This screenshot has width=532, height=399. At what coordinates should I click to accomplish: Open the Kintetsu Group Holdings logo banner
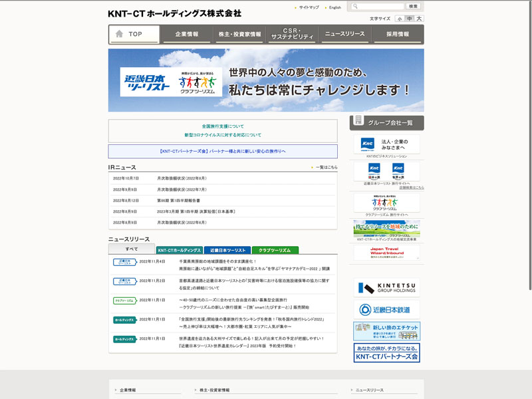[386, 287]
